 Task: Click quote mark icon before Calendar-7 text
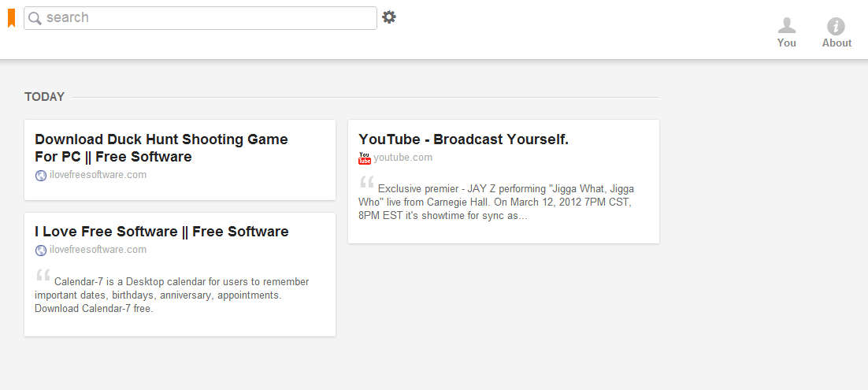pyautogui.click(x=43, y=276)
